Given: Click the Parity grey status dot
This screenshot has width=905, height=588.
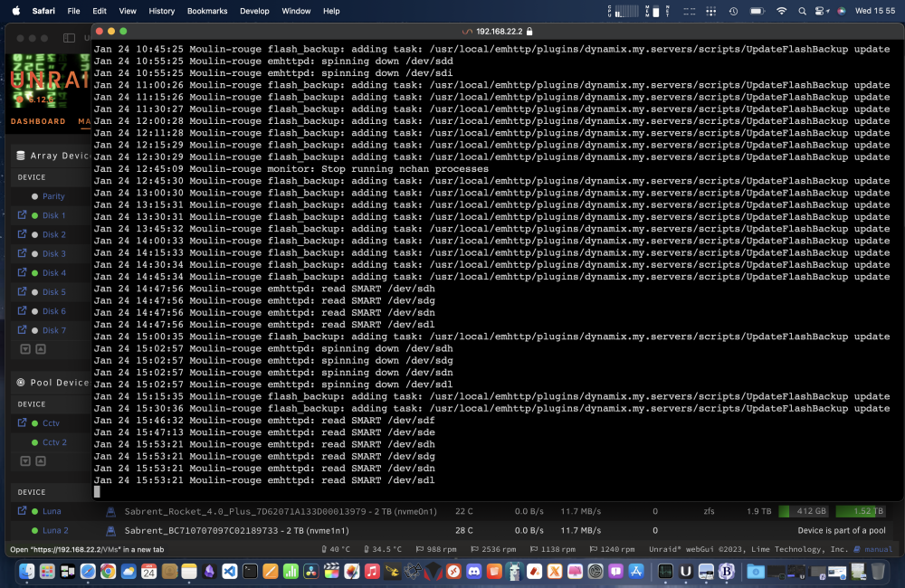Looking at the screenshot, I should pyautogui.click(x=34, y=196).
